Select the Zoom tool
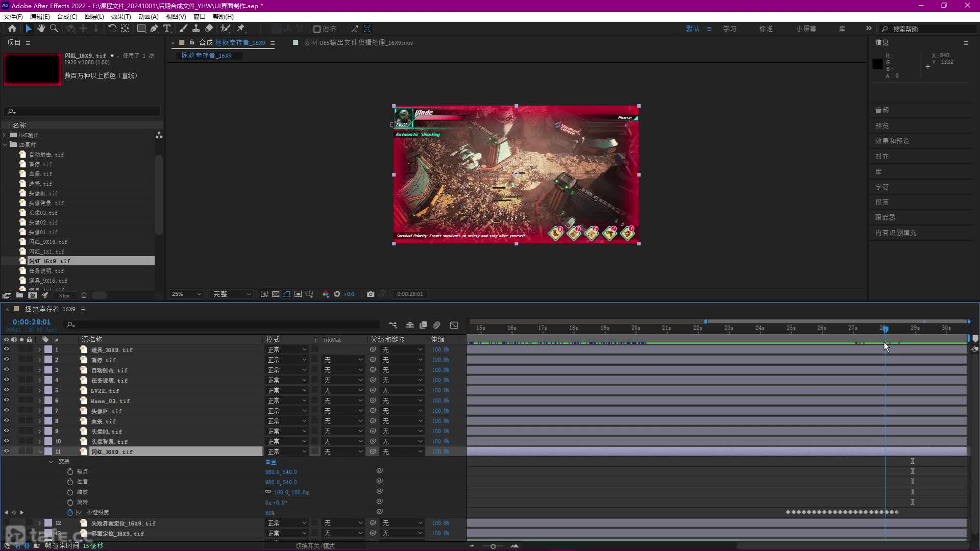This screenshot has width=980, height=551. click(x=54, y=29)
